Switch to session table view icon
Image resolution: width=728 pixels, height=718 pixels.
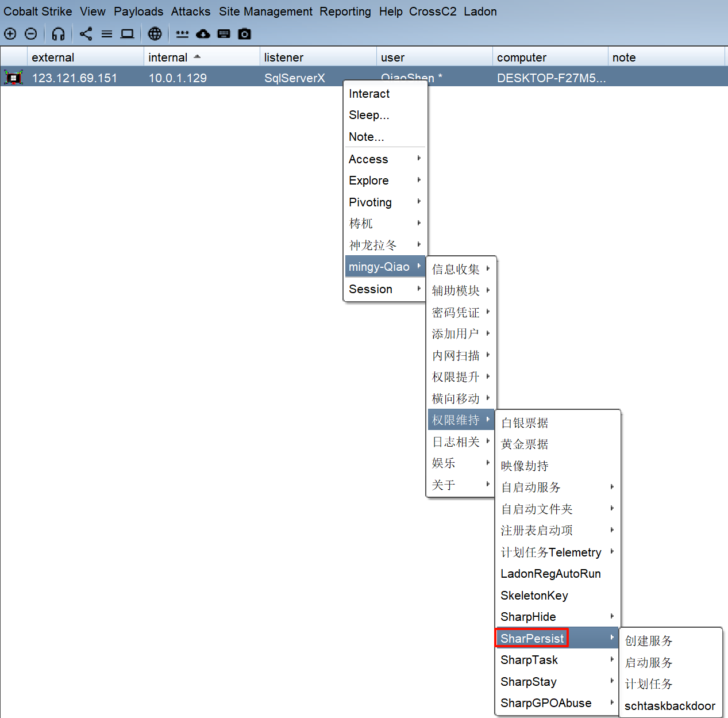click(107, 34)
